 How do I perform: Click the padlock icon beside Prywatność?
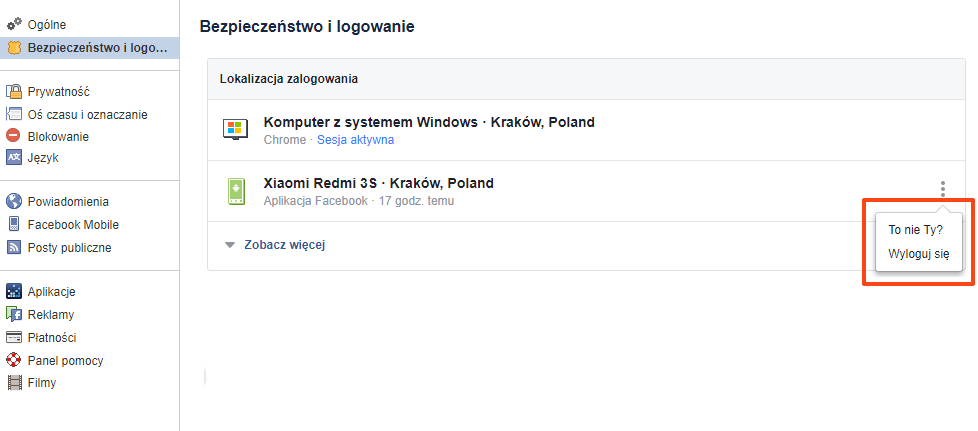14,91
